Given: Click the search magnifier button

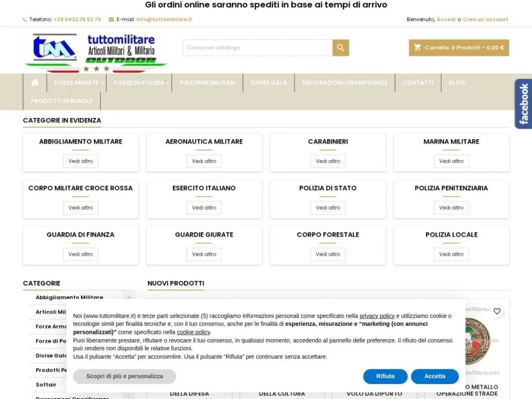Looking at the screenshot, I should coord(341,48).
